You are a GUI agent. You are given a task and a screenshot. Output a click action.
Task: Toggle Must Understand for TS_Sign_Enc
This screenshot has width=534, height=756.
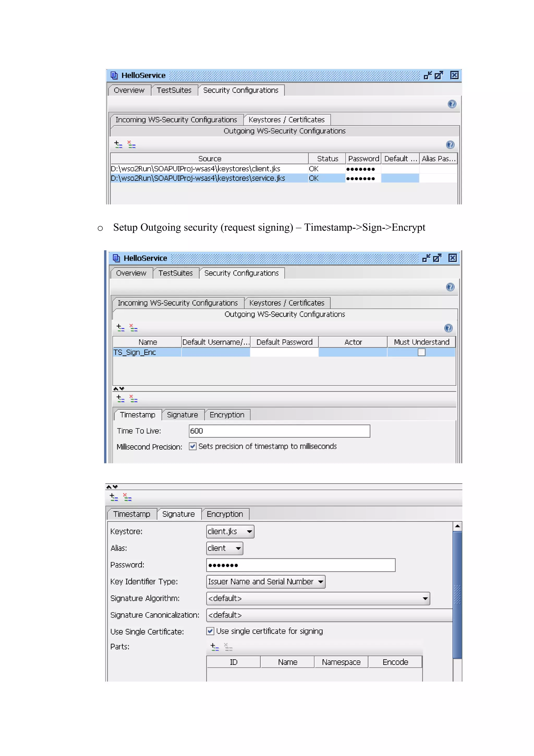(421, 352)
